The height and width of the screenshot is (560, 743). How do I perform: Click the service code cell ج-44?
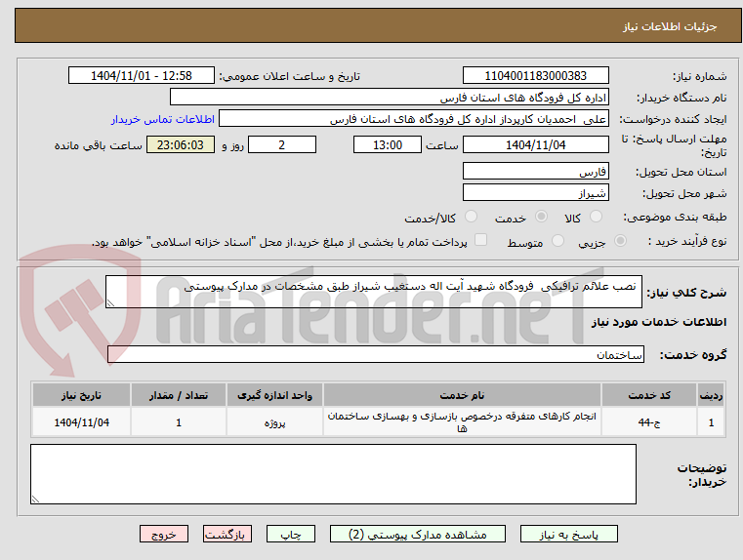coord(649,422)
